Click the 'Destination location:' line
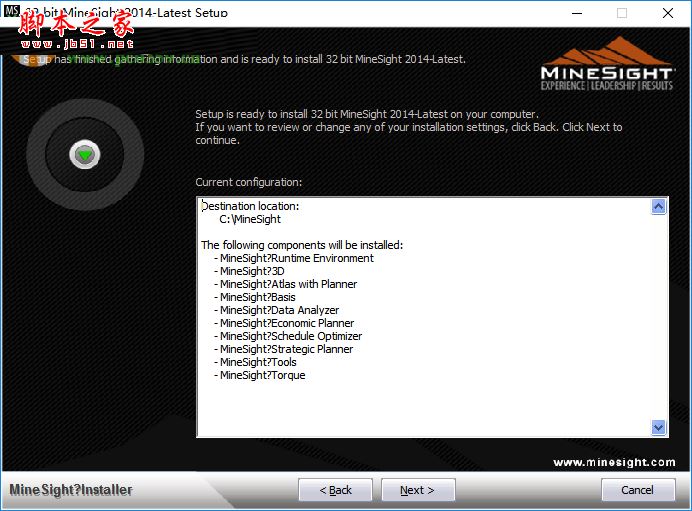The height and width of the screenshot is (511, 692). 250,206
